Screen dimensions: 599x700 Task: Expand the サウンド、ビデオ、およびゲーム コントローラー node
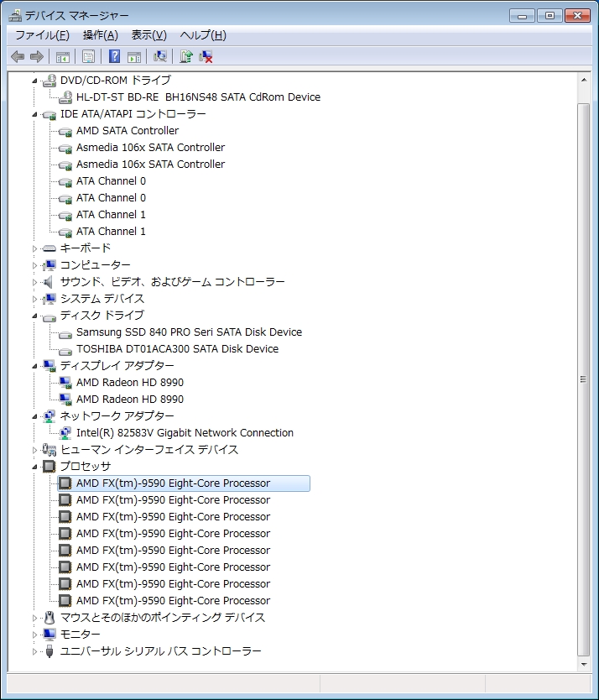[34, 282]
